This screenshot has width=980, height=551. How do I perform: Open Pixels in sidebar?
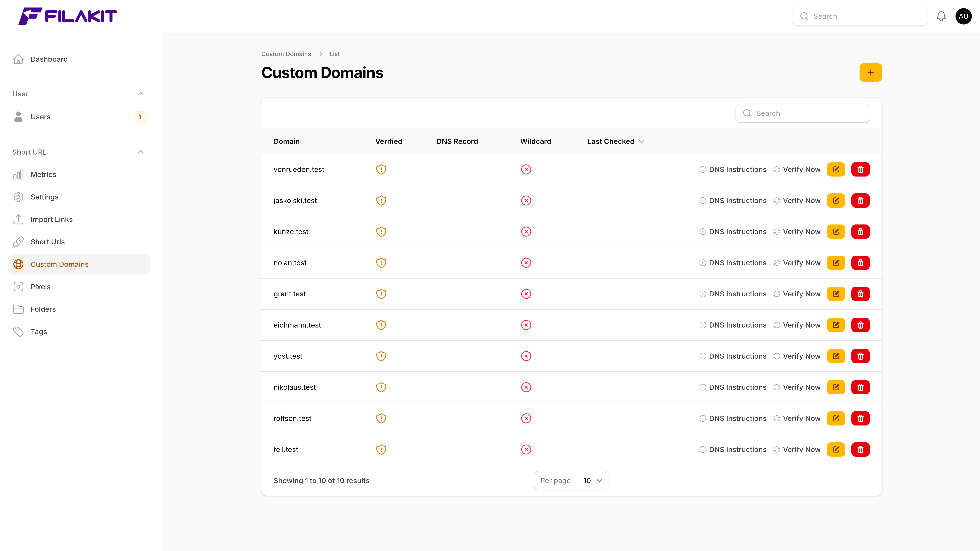point(79,287)
